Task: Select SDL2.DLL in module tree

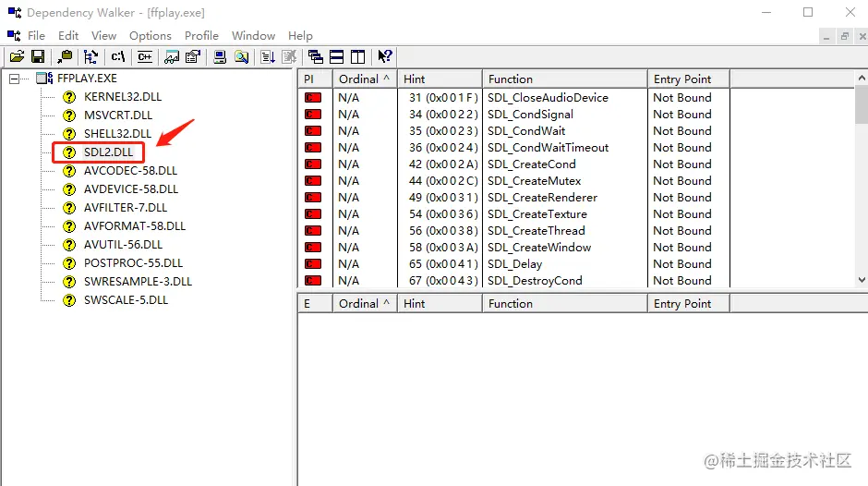Action: [109, 152]
